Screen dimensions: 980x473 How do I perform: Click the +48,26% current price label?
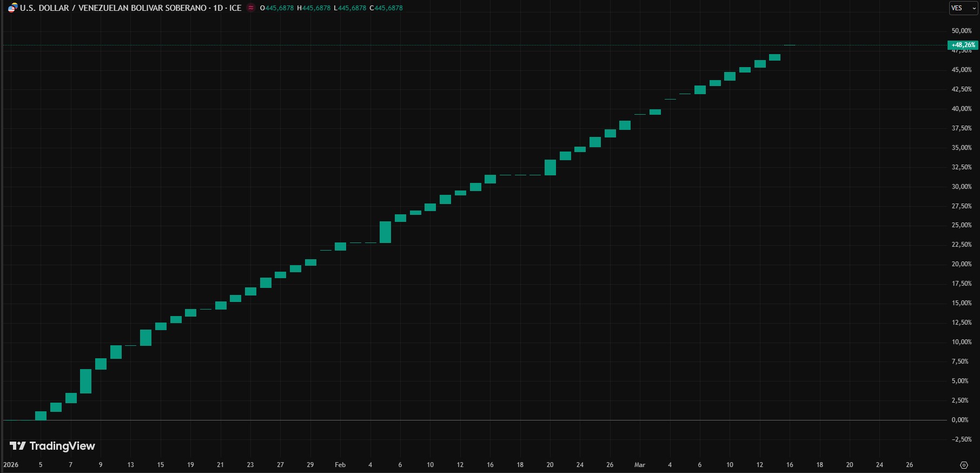pos(963,45)
